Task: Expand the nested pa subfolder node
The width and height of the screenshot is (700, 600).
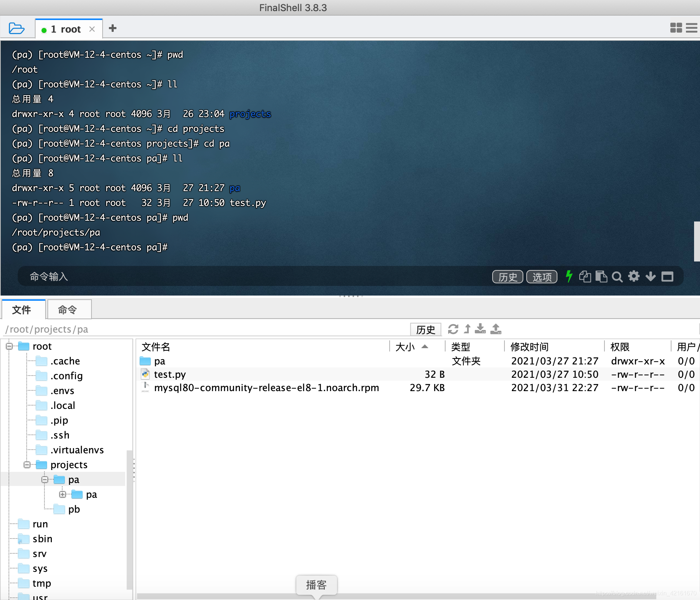Action: (63, 494)
